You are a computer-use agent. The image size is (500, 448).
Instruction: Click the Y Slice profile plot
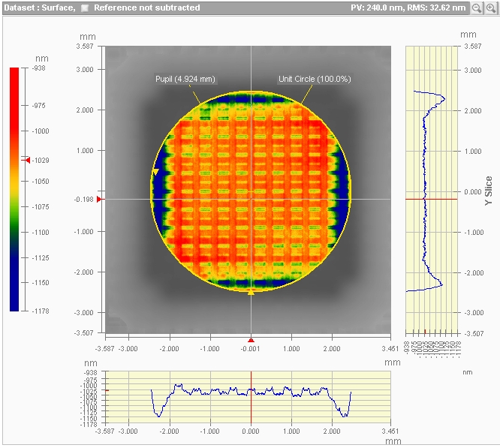(432, 190)
